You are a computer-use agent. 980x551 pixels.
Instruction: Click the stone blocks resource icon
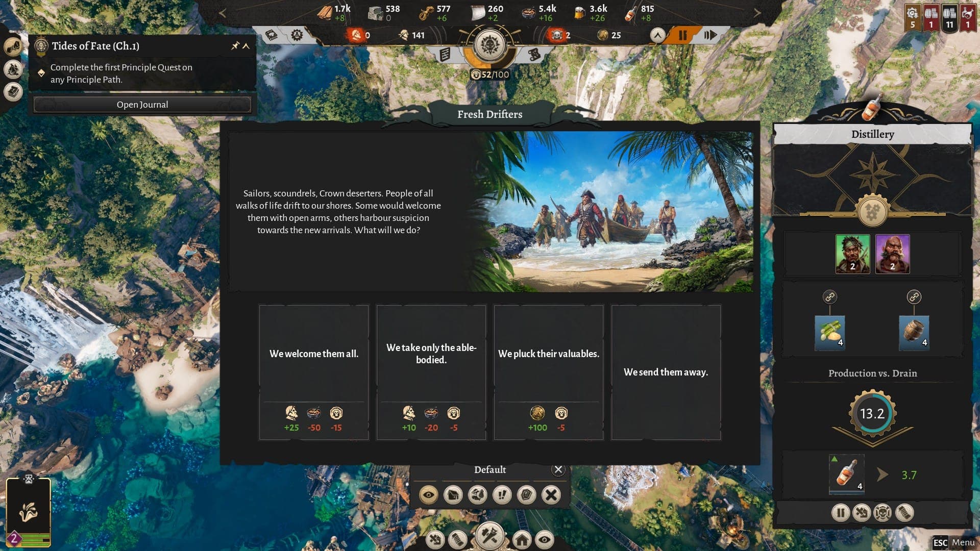376,13
